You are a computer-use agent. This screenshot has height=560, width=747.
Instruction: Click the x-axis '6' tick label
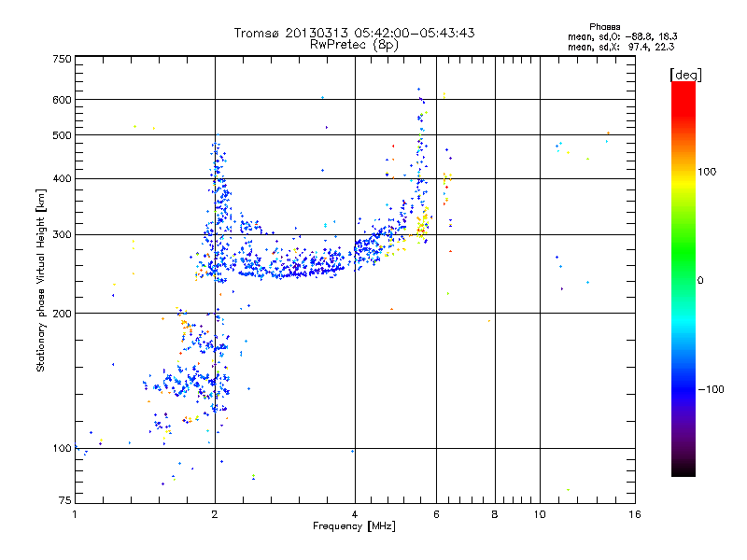coord(436,514)
